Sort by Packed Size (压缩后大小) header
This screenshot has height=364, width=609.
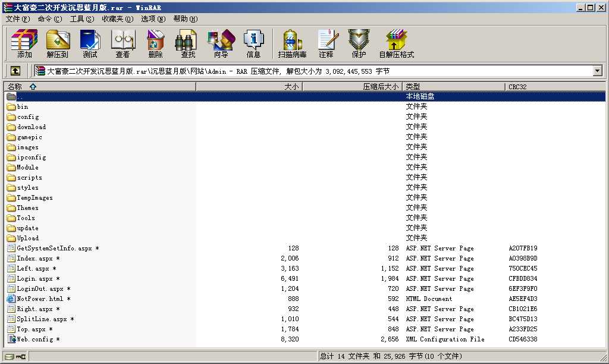click(352, 86)
